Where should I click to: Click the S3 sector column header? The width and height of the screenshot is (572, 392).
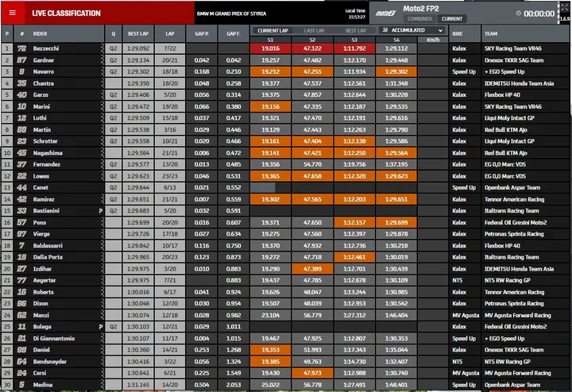(354, 40)
